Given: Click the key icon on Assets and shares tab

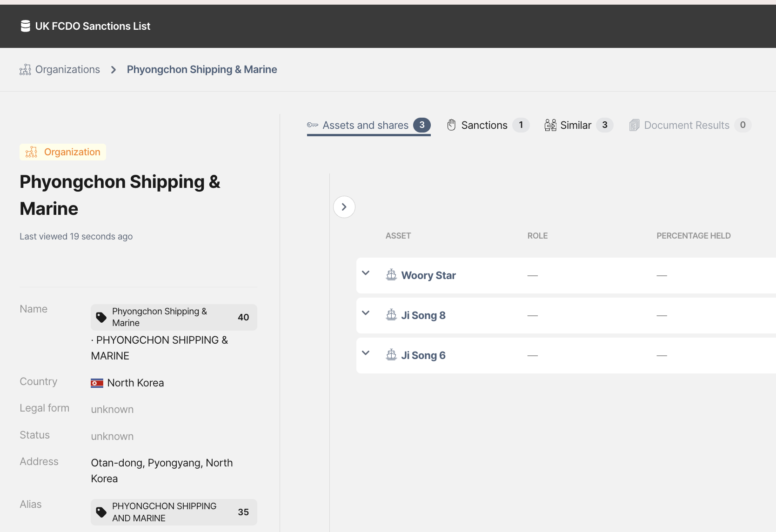Looking at the screenshot, I should click(313, 125).
